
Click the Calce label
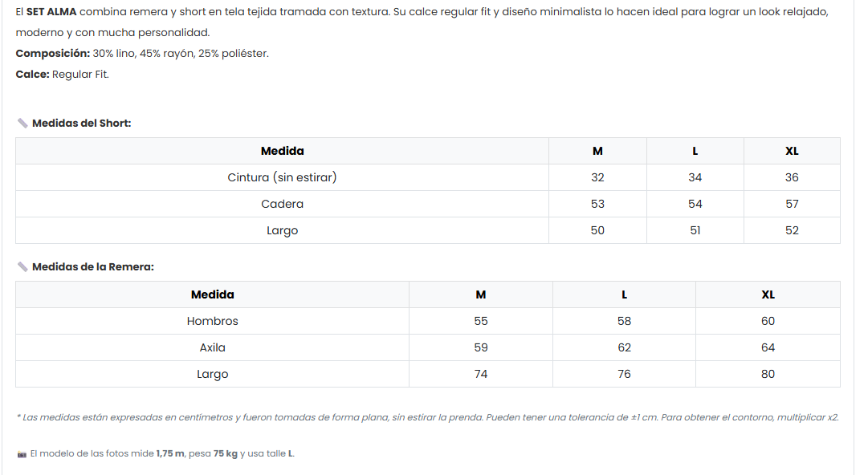[x=32, y=75]
